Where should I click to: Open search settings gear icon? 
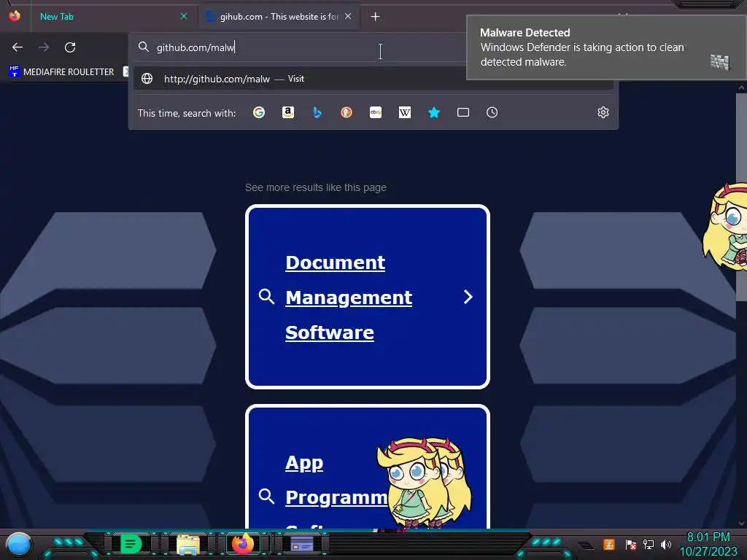(x=603, y=112)
